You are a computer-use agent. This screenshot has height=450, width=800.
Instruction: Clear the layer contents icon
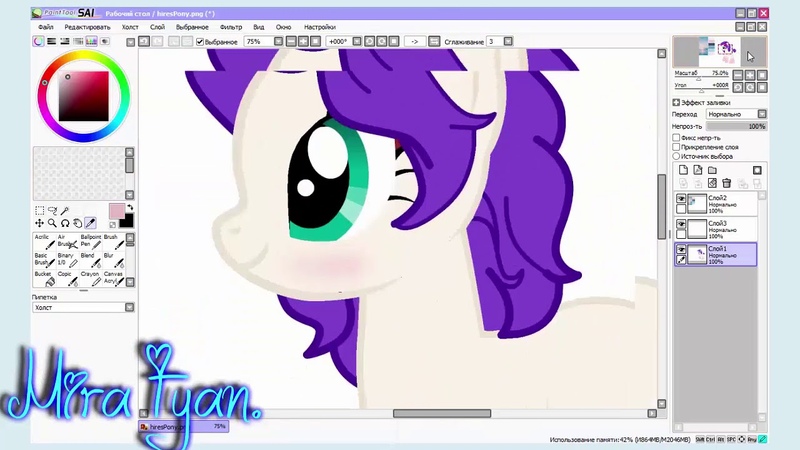tap(712, 183)
